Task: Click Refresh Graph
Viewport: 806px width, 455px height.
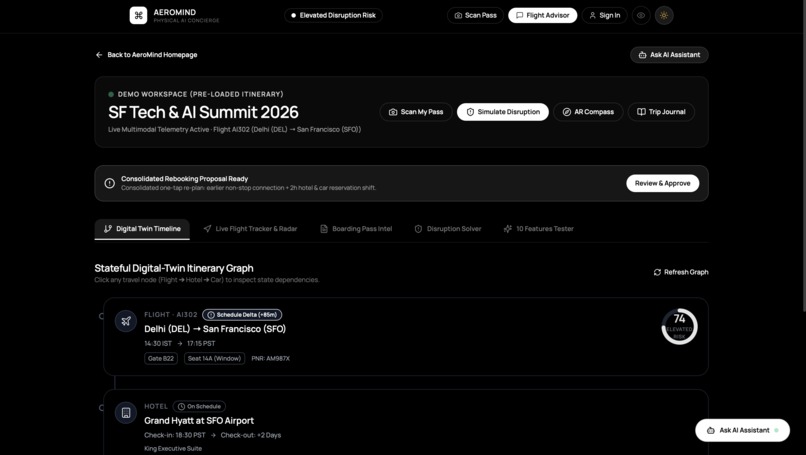Action: click(x=681, y=272)
